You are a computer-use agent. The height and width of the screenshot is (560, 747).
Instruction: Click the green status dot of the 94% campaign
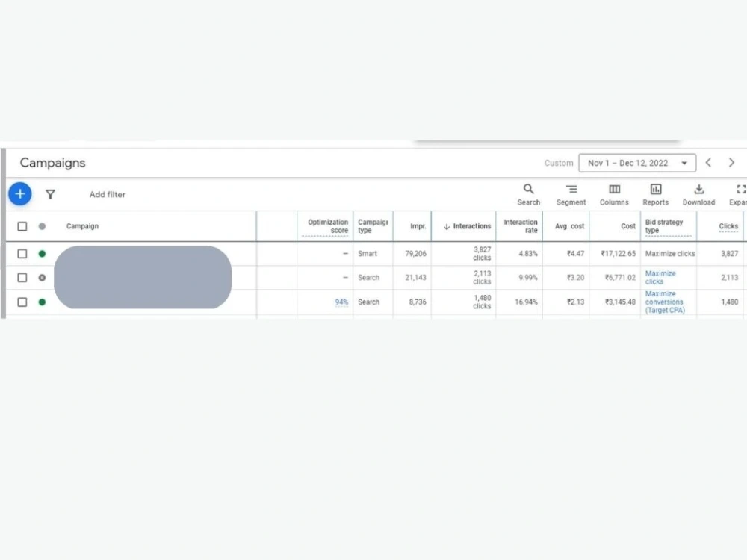point(42,302)
